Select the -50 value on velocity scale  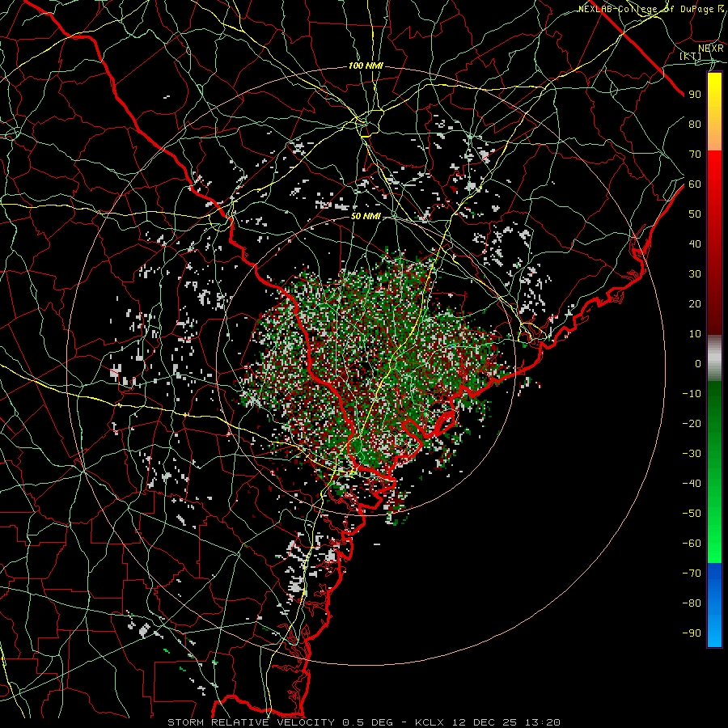[692, 514]
